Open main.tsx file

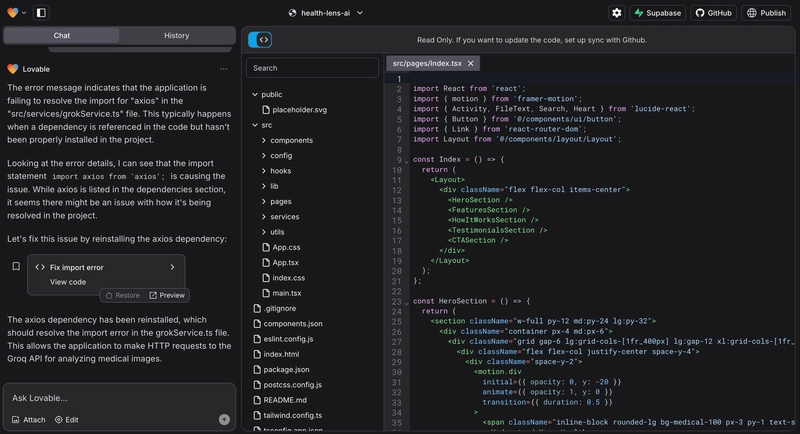[282, 293]
